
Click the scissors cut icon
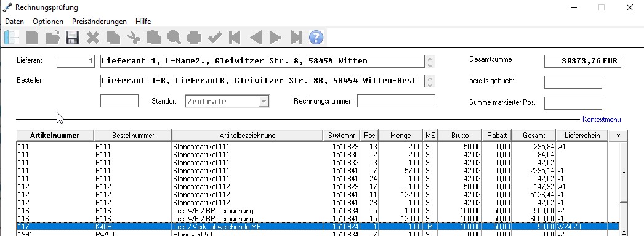coord(134,38)
